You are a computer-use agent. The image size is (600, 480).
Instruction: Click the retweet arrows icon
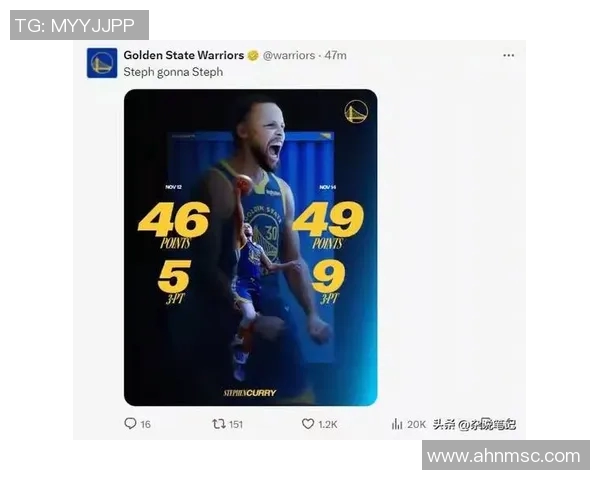point(218,424)
